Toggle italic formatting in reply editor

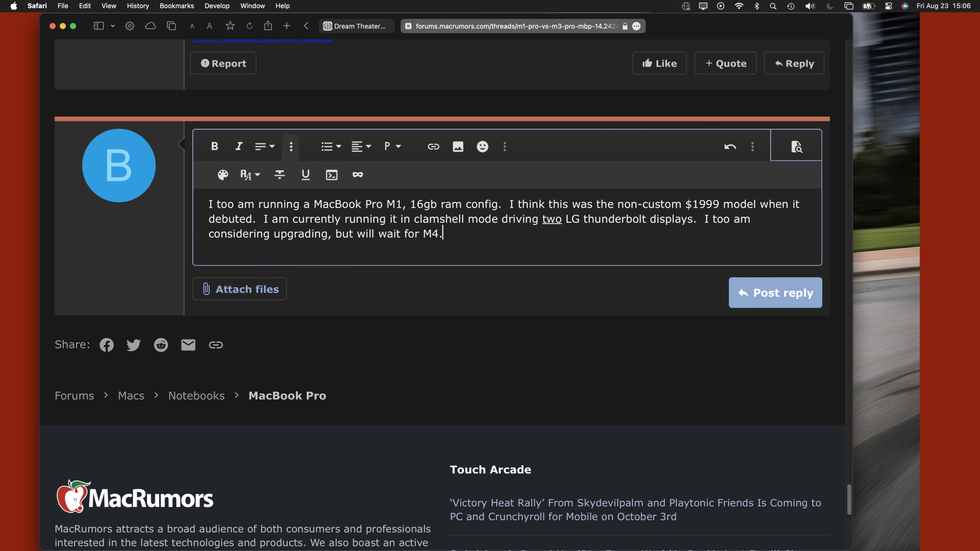[239, 146]
